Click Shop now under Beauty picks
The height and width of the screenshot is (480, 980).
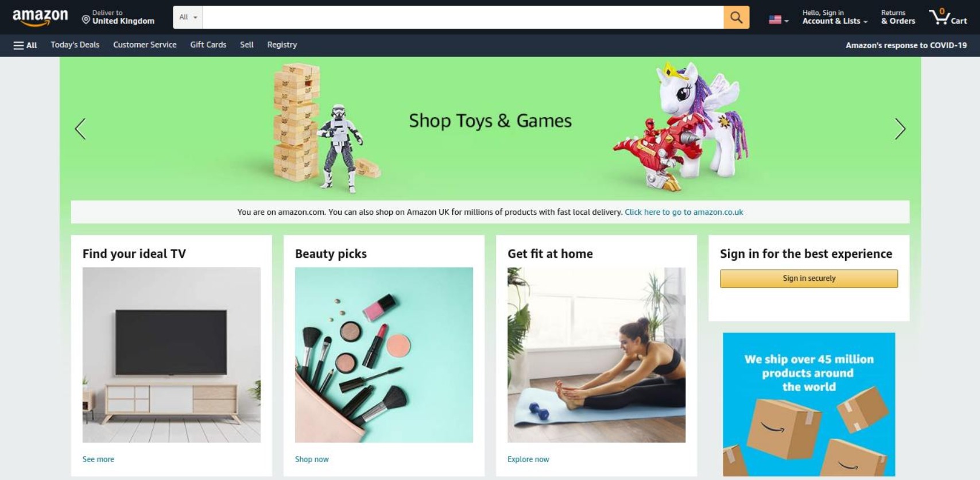[x=312, y=459]
